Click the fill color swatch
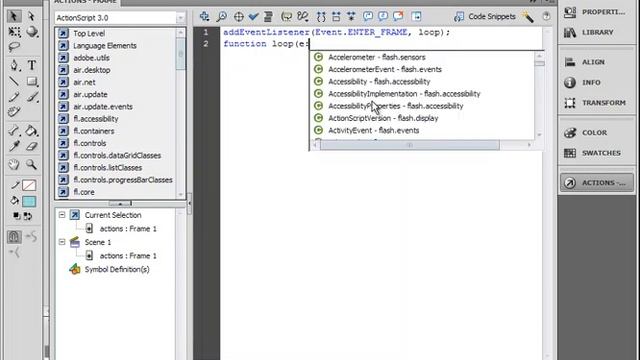Screen dimensions: 640x360 (x=29, y=201)
